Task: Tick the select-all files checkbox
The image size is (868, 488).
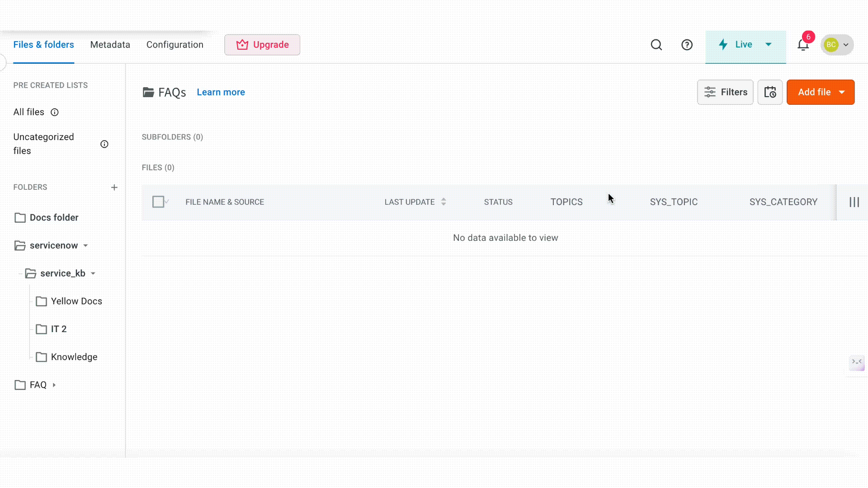Action: [158, 202]
